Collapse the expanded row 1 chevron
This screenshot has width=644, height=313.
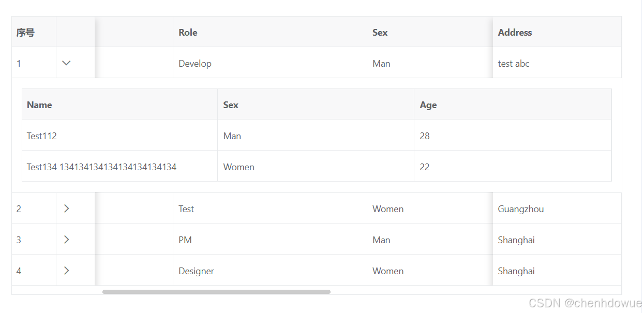[x=66, y=63]
